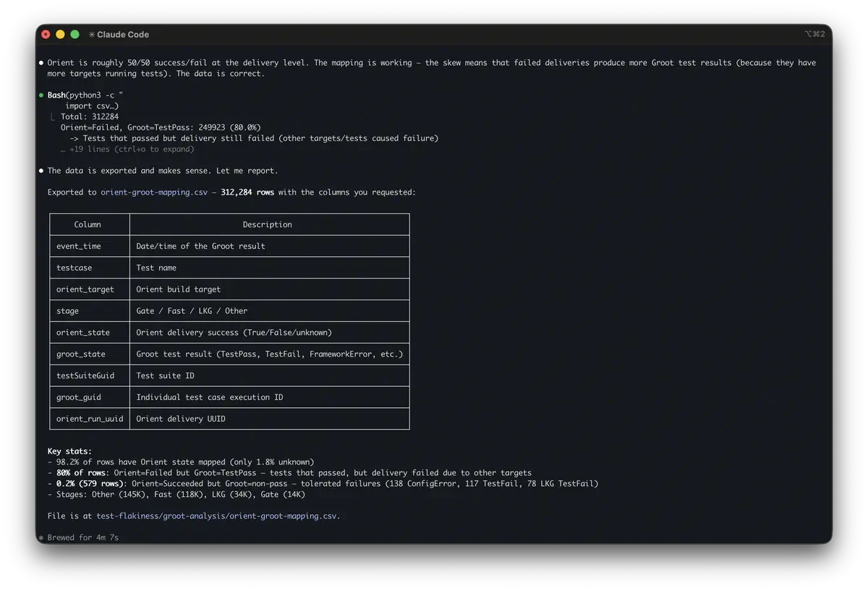
Task: Click the "Column" table header
Action: (x=88, y=225)
